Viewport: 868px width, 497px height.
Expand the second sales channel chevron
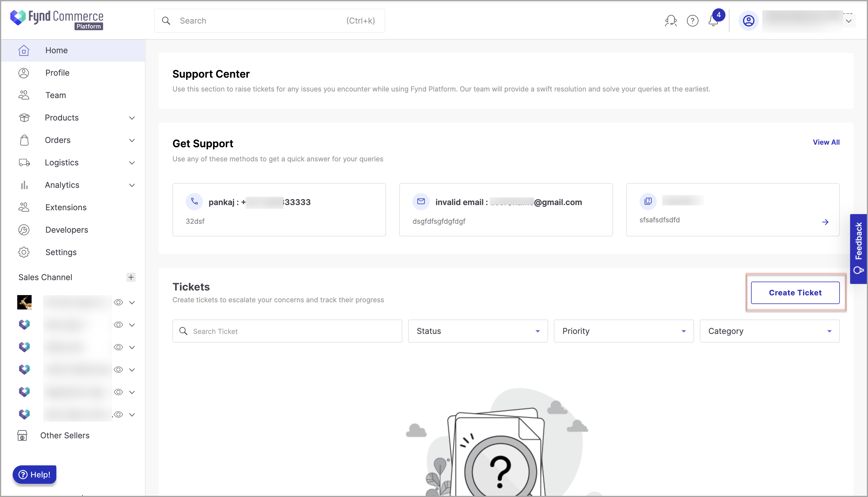click(x=132, y=325)
